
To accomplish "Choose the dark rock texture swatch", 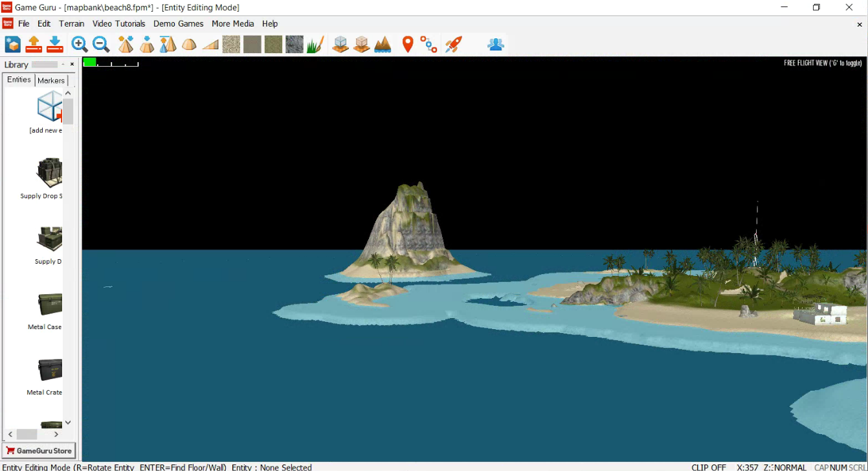I will pyautogui.click(x=295, y=44).
